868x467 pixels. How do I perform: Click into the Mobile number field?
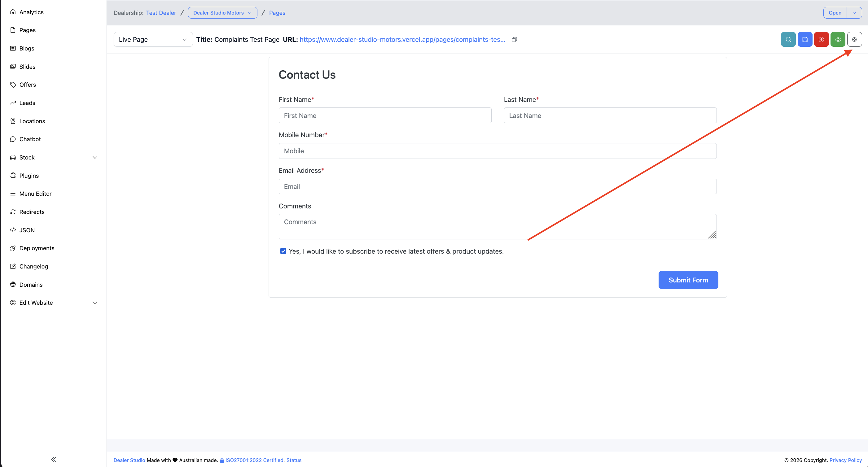[x=497, y=151]
